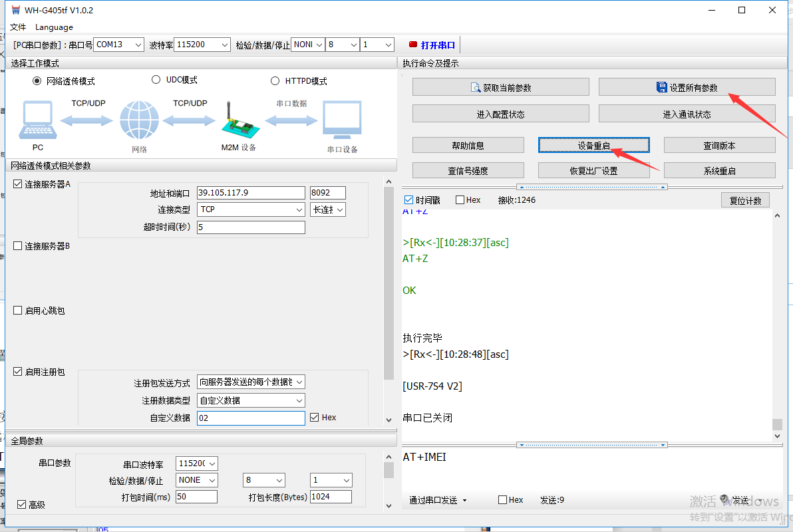Select the UDC模式 radio button
The width and height of the screenshot is (793, 532).
click(156, 80)
